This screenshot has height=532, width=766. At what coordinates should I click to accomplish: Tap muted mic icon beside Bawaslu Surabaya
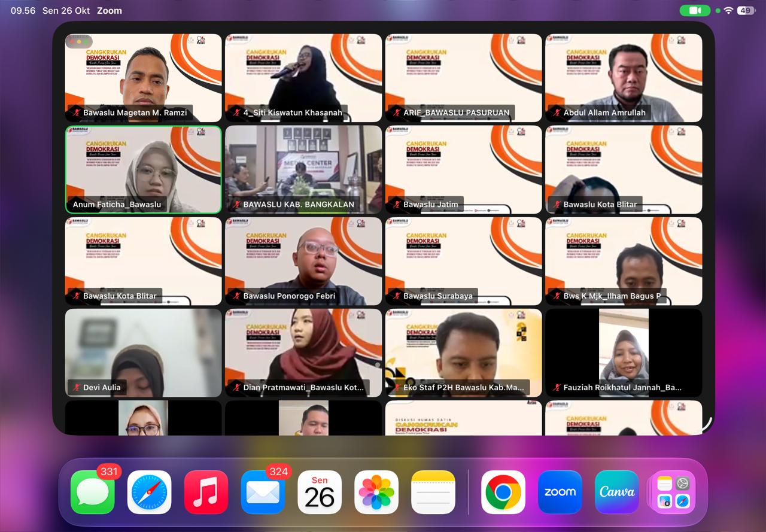click(x=396, y=296)
